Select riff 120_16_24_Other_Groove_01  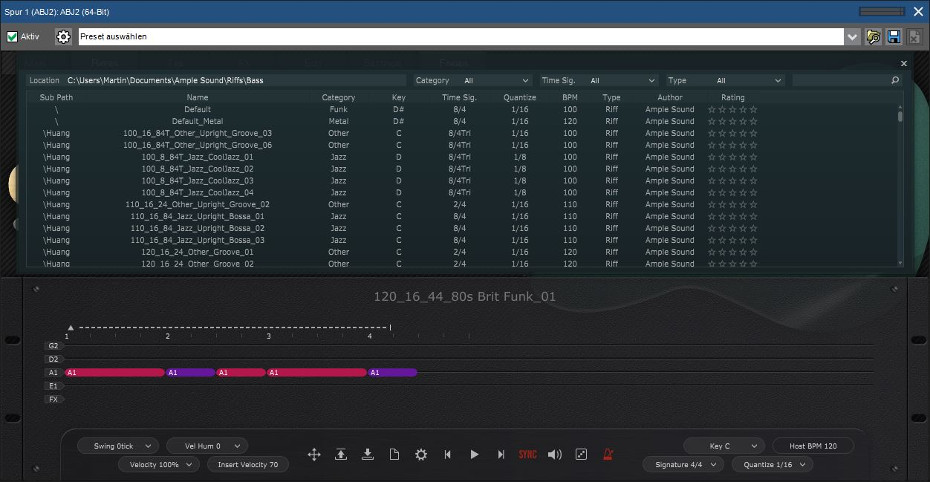tap(461, 252)
